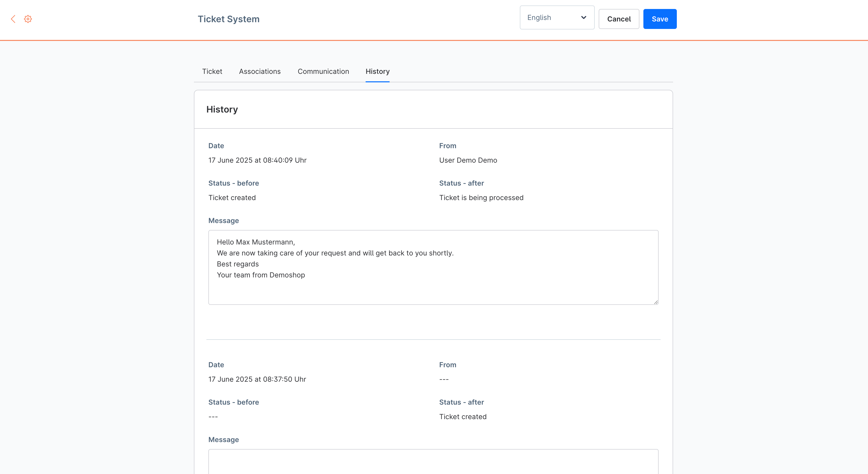Switch to the Ticket tab
Viewport: 868px width, 474px height.
[x=212, y=71]
